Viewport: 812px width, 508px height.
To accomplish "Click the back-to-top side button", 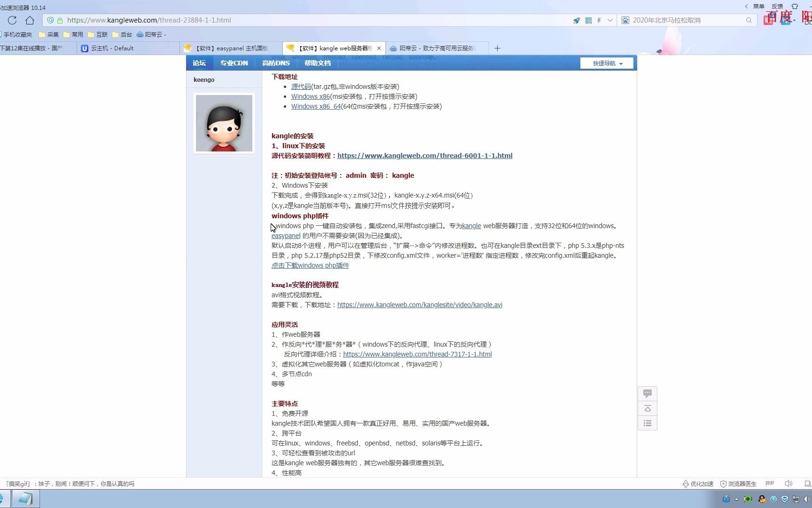I will tap(648, 408).
